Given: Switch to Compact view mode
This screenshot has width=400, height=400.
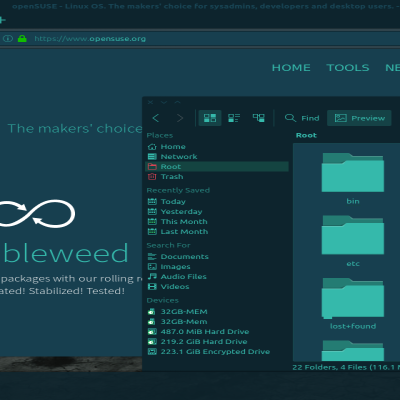Looking at the screenshot, I should (234, 118).
